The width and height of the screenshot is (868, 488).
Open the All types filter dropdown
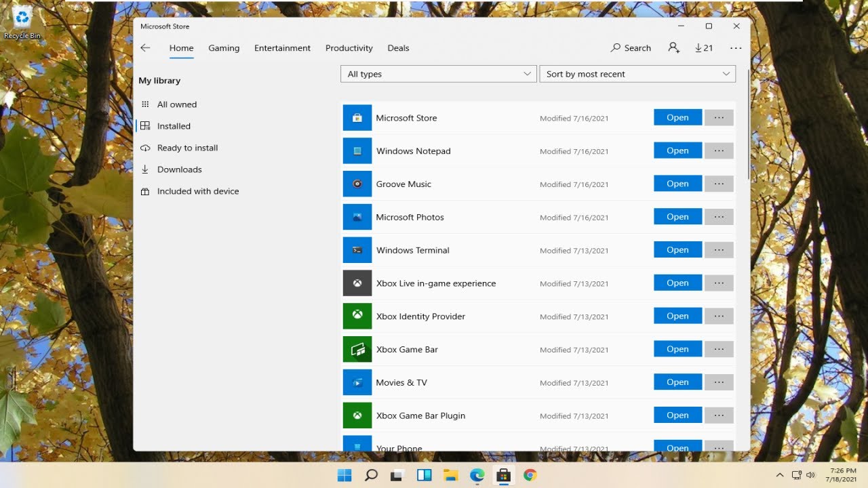[x=439, y=74]
